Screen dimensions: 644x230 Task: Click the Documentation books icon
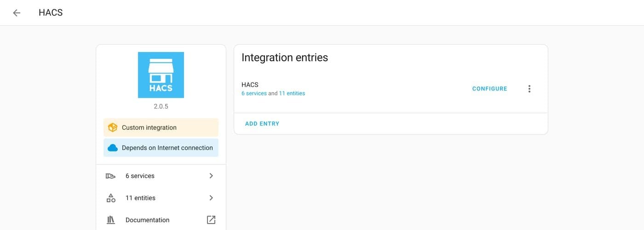point(111,220)
